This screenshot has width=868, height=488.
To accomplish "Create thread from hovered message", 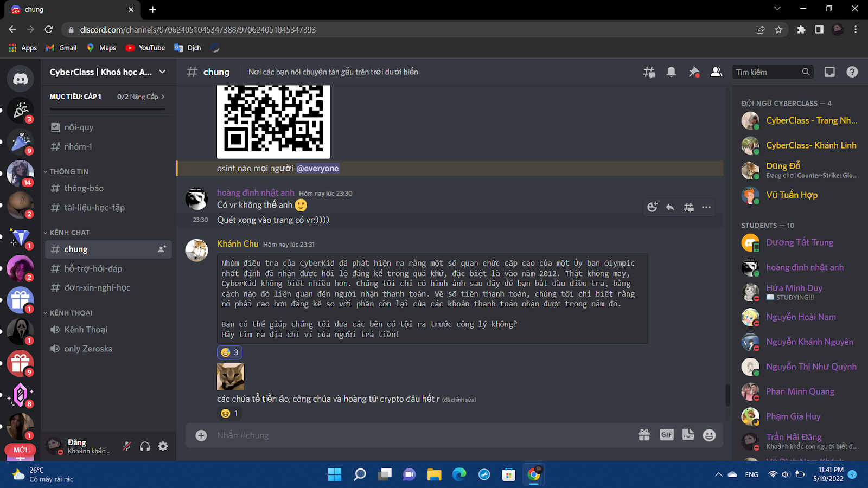I will click(688, 207).
